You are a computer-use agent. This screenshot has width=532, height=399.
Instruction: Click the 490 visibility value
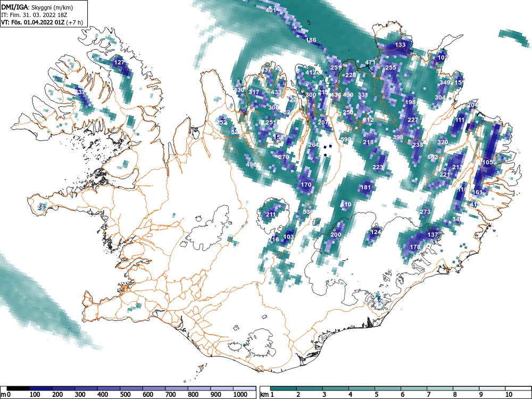coord(348,95)
